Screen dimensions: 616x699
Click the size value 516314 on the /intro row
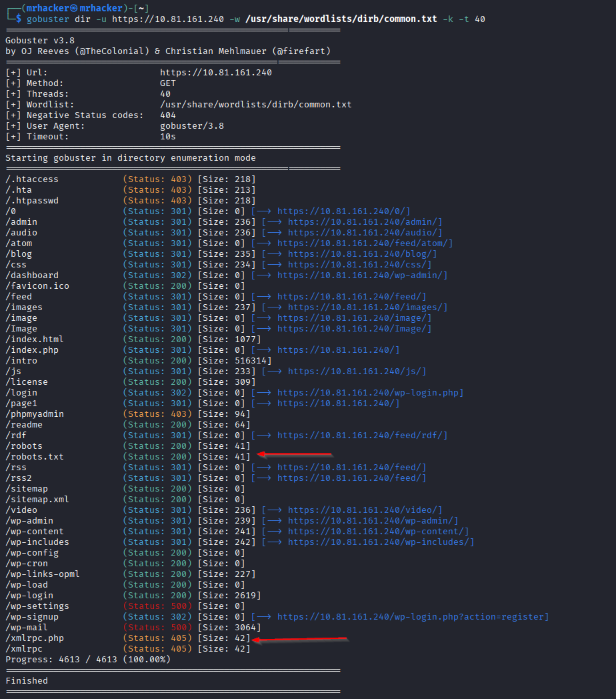tap(235, 361)
